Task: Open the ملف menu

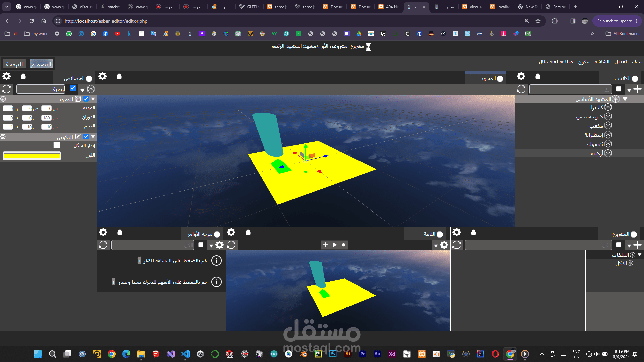Action: pyautogui.click(x=636, y=62)
